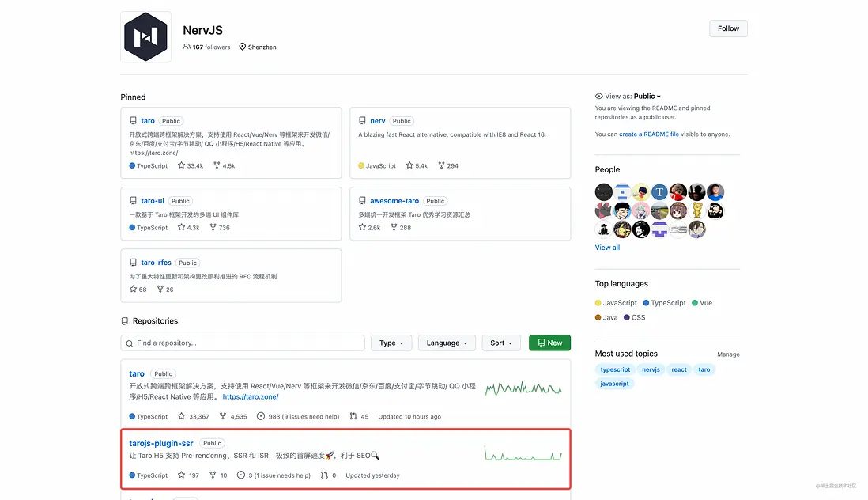Open the Language filter dropdown
Viewport: 868px width, 500px height.
[x=447, y=343]
